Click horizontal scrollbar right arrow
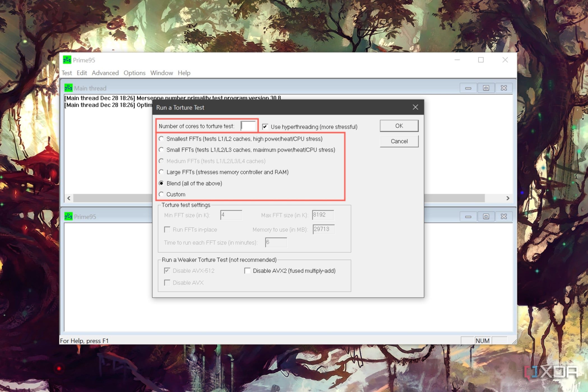This screenshot has width=588, height=392. pos(508,198)
